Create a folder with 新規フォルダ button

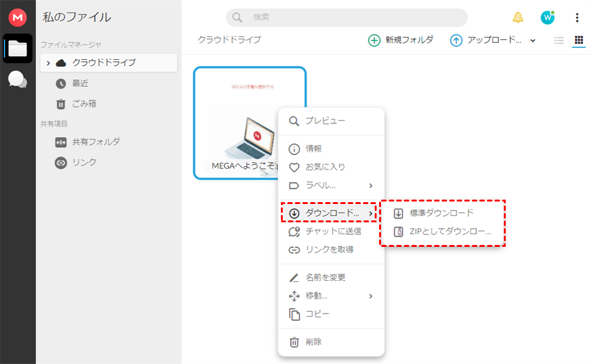pyautogui.click(x=401, y=40)
